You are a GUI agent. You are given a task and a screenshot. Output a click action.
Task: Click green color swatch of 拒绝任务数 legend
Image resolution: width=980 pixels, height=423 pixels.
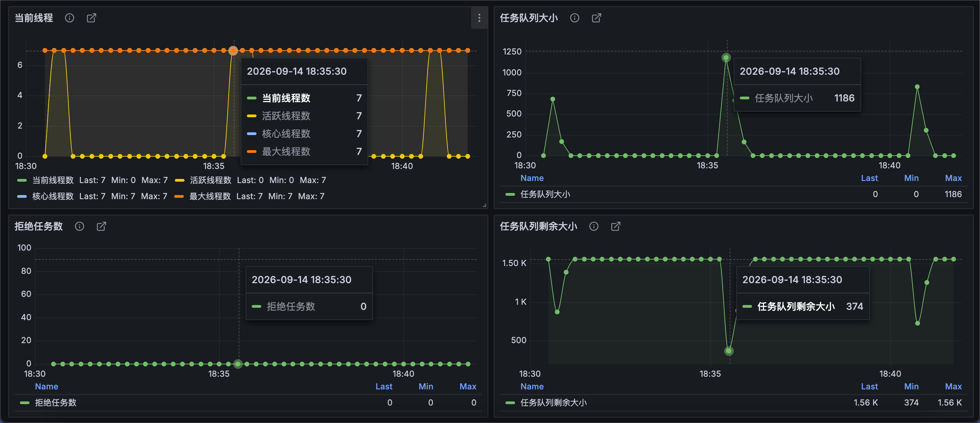[x=25, y=403]
